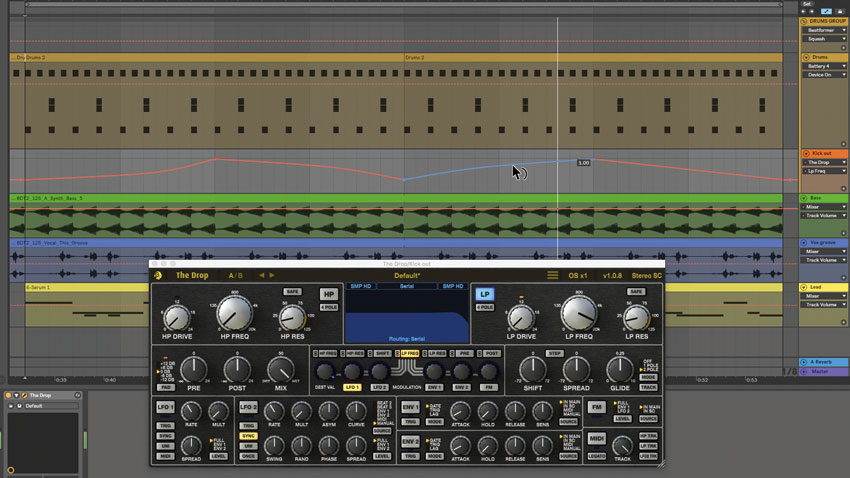Click the HP FREQ knob
850x478 pixels.
tap(235, 313)
